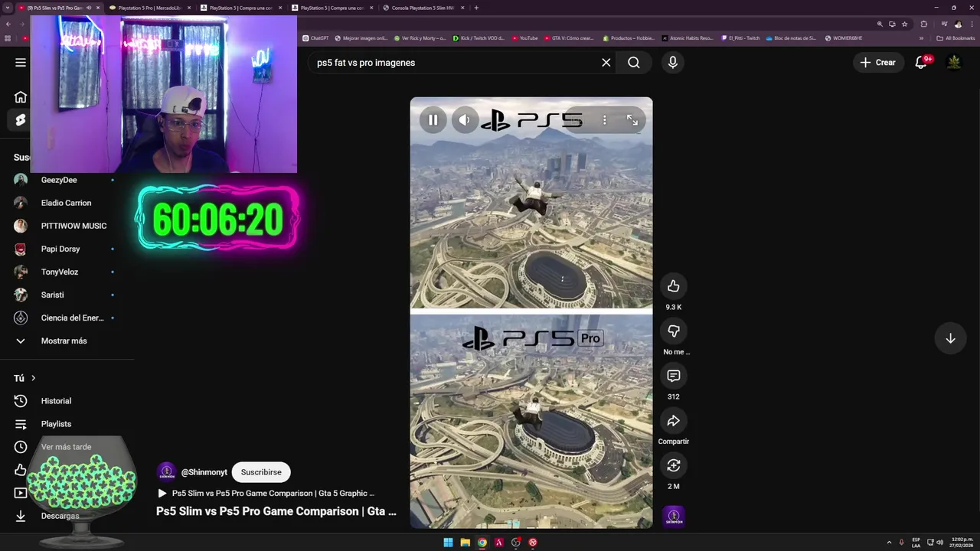Image resolution: width=980 pixels, height=551 pixels.
Task: Clear the search box text
Action: [606, 63]
